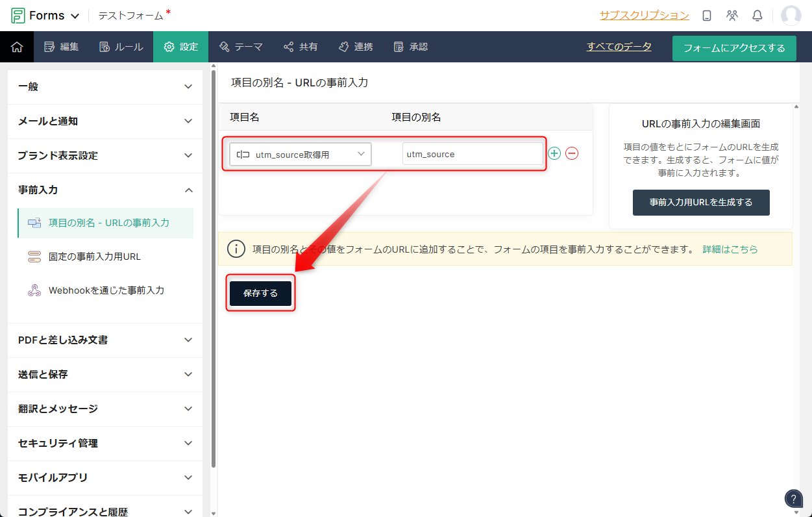The width and height of the screenshot is (812, 517).
Task: Open the サブスクリプション link
Action: (644, 16)
